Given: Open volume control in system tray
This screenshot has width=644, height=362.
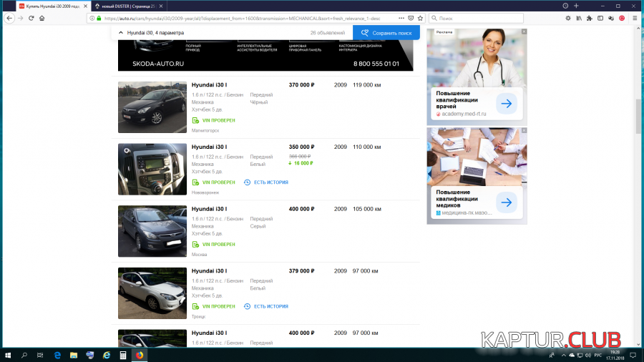Looking at the screenshot, I should [x=587, y=355].
